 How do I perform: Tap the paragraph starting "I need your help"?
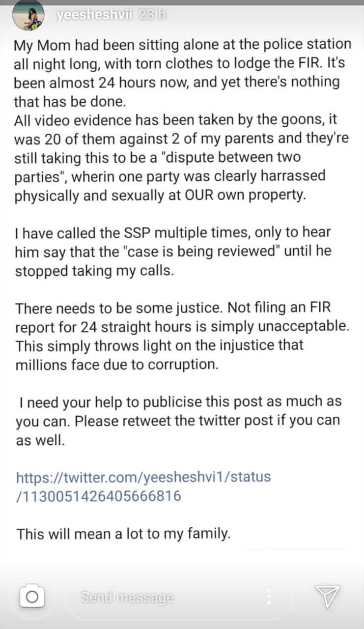coord(178,420)
